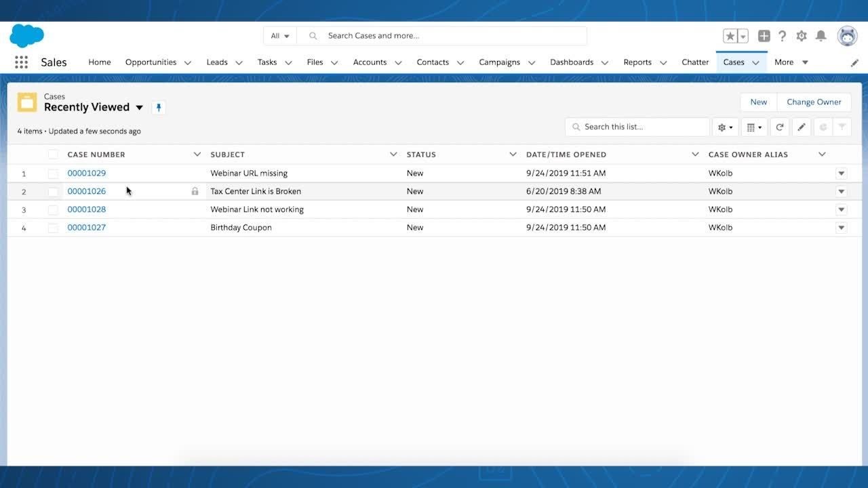Open Global Actions plus icon

[x=764, y=36]
